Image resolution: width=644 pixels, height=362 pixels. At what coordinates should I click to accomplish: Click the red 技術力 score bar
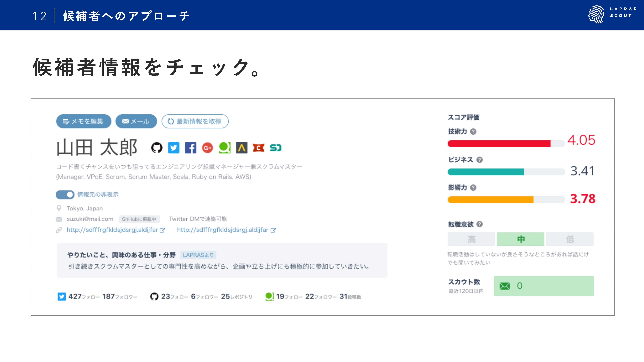(499, 144)
